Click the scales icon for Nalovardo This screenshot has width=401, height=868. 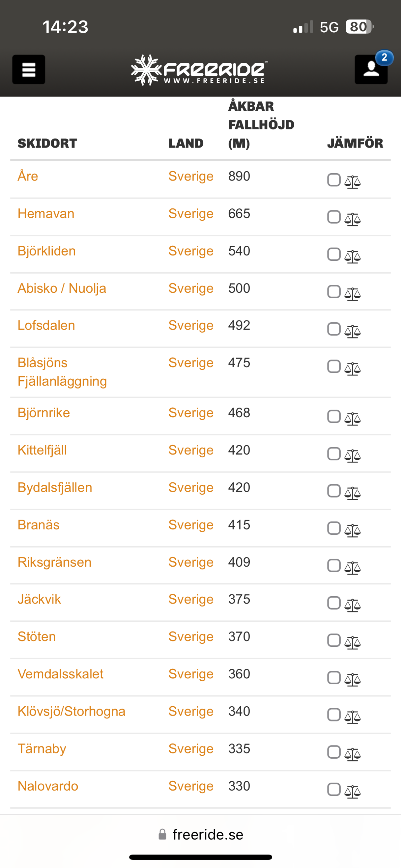352,792
